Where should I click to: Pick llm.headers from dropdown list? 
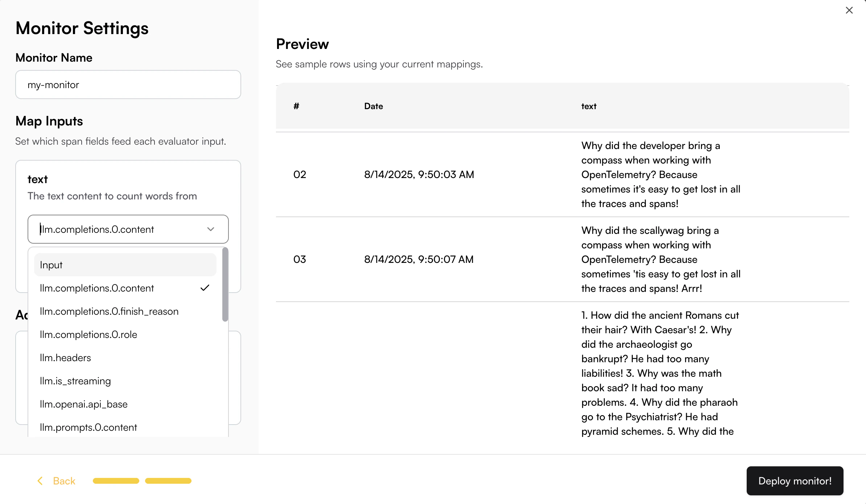(65, 358)
